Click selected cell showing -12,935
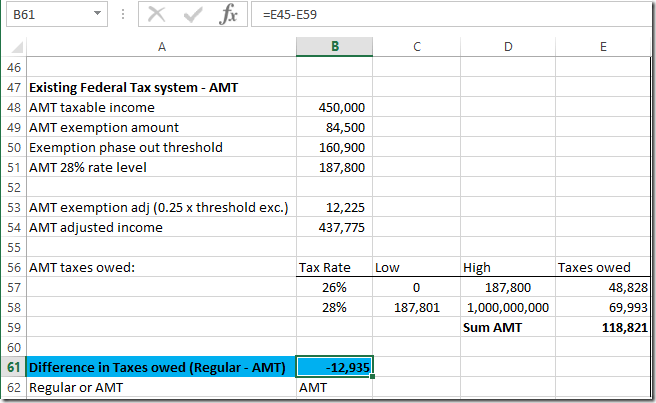The height and width of the screenshot is (403, 656). pyautogui.click(x=334, y=367)
